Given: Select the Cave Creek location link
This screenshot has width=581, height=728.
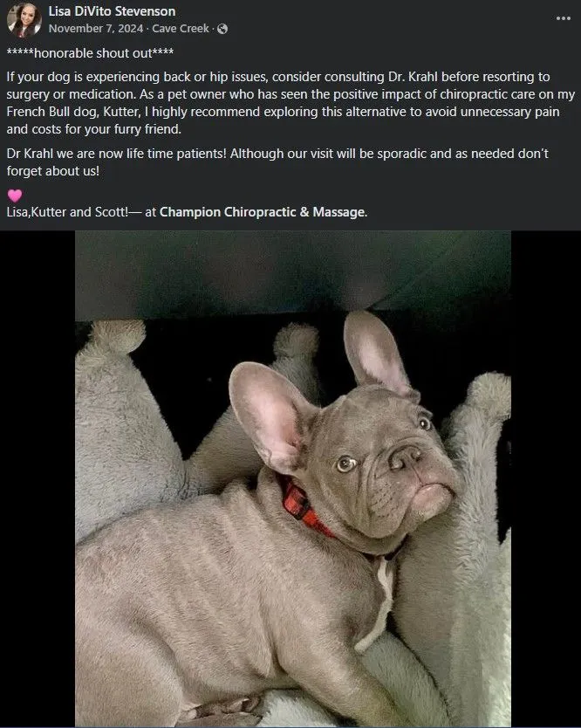Looking at the screenshot, I should 181,29.
